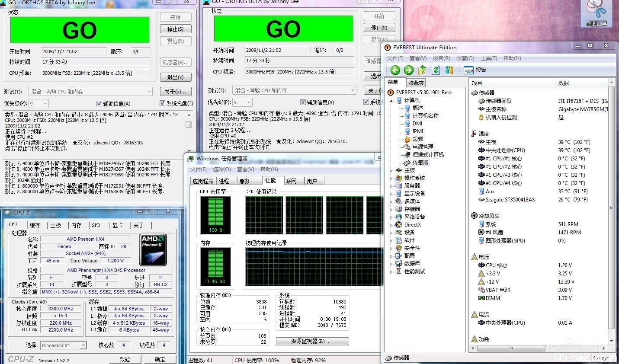The image size is (619, 364).
Task: Expand 主板 node in EVEREST tree
Action: [x=391, y=170]
